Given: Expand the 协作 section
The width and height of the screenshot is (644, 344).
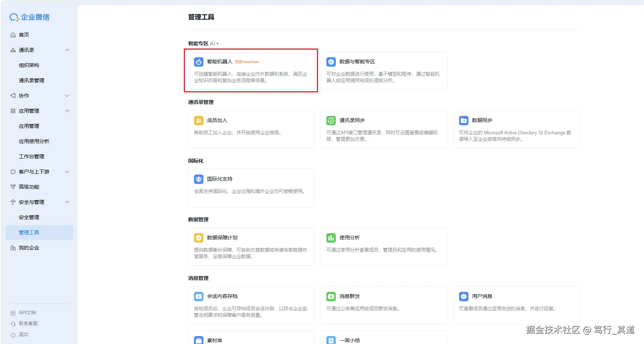Looking at the screenshot, I should (x=67, y=96).
